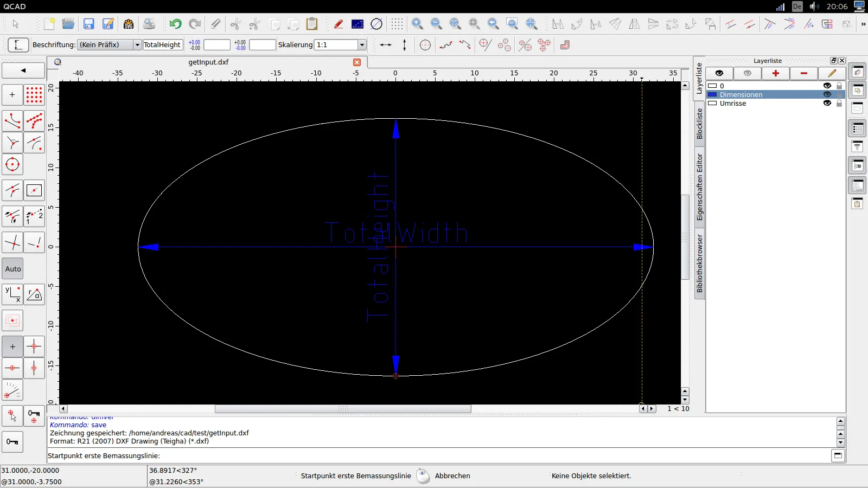Open the Eigenschaften Editor tab
868x488 pixels.
pyautogui.click(x=699, y=187)
